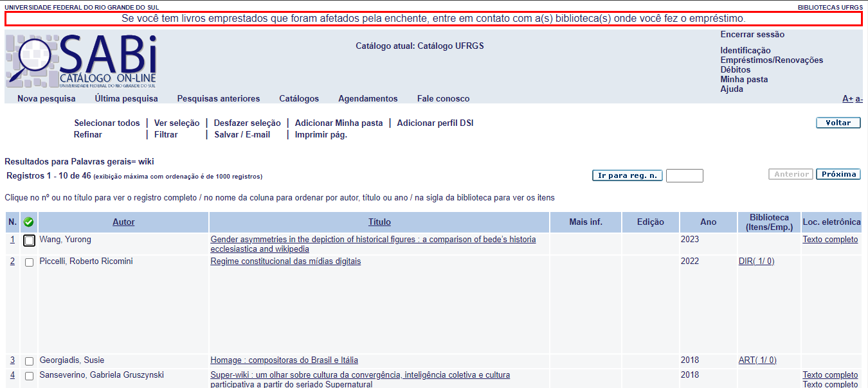Screen dimensions: 868x388
Task: Click the Próxima page button
Action: coord(838,175)
